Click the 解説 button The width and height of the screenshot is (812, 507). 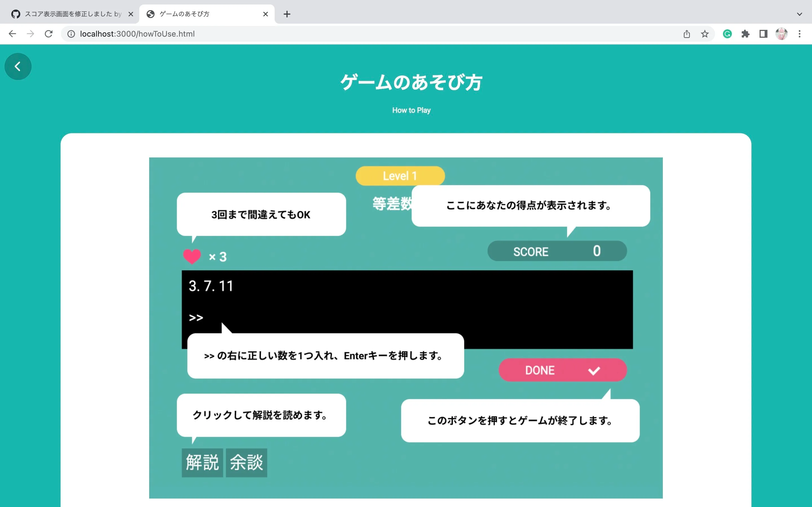202,463
